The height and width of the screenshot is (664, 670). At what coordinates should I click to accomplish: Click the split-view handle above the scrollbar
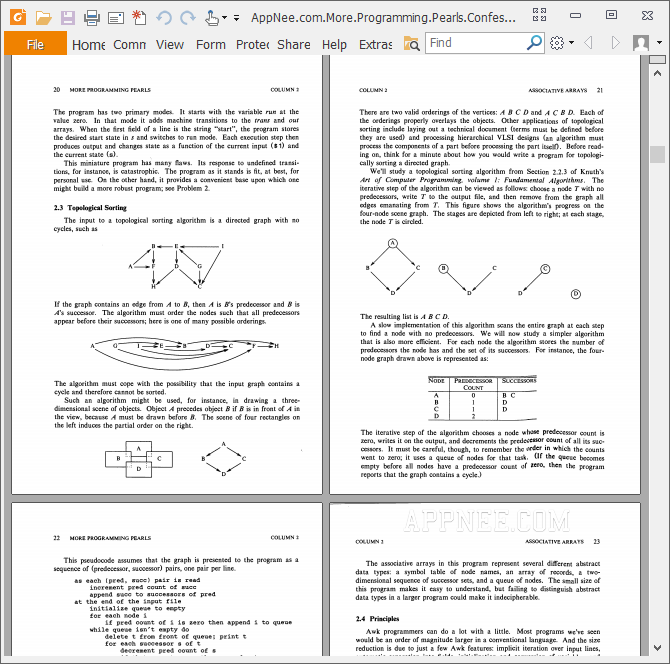(x=657, y=60)
